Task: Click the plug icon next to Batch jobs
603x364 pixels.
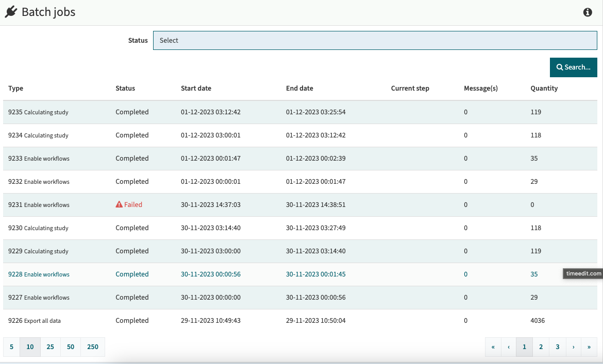Action: point(11,11)
